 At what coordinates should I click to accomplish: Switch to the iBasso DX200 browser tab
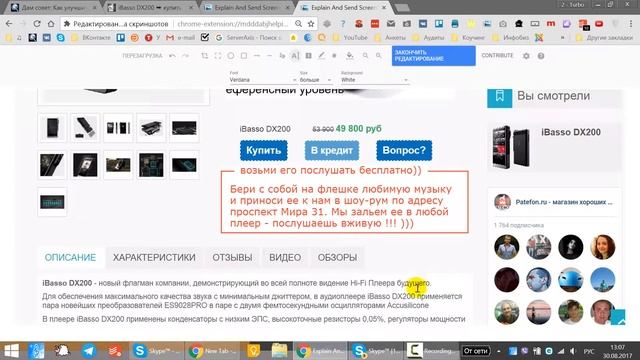[x=150, y=7]
